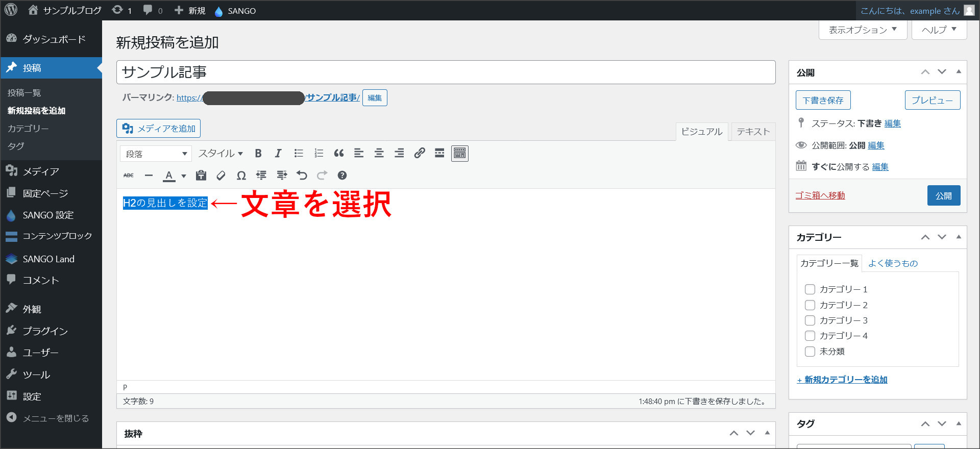
Task: Switch to the テキスト editor tab
Action: pos(753,132)
